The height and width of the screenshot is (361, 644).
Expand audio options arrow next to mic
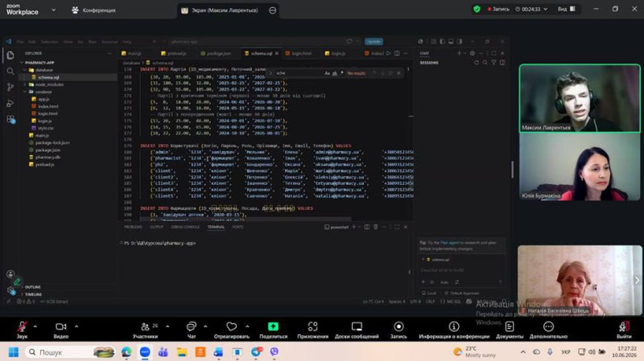35,326
